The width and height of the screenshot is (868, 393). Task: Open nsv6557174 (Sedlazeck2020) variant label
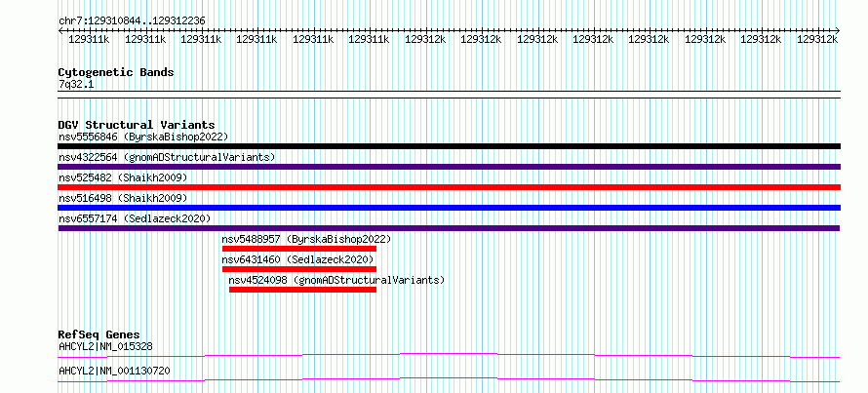click(135, 218)
